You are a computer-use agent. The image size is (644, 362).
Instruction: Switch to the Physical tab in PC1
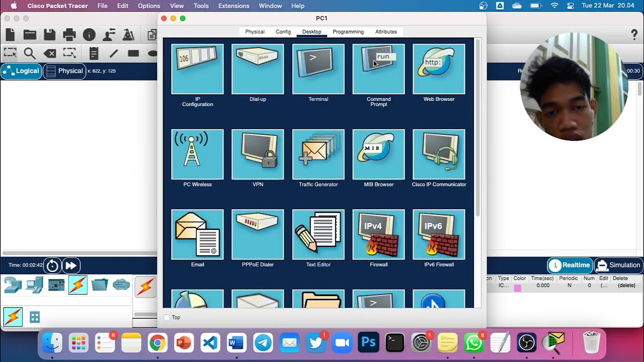[255, 32]
